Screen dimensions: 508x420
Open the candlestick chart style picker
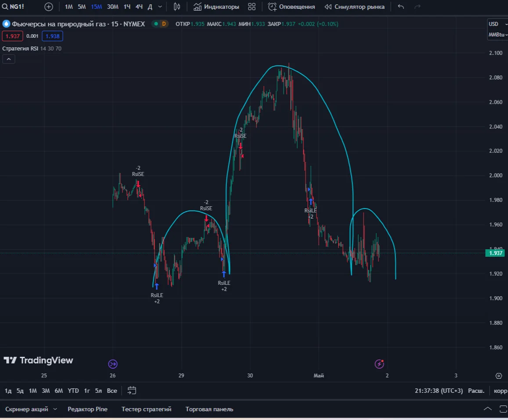pyautogui.click(x=177, y=7)
